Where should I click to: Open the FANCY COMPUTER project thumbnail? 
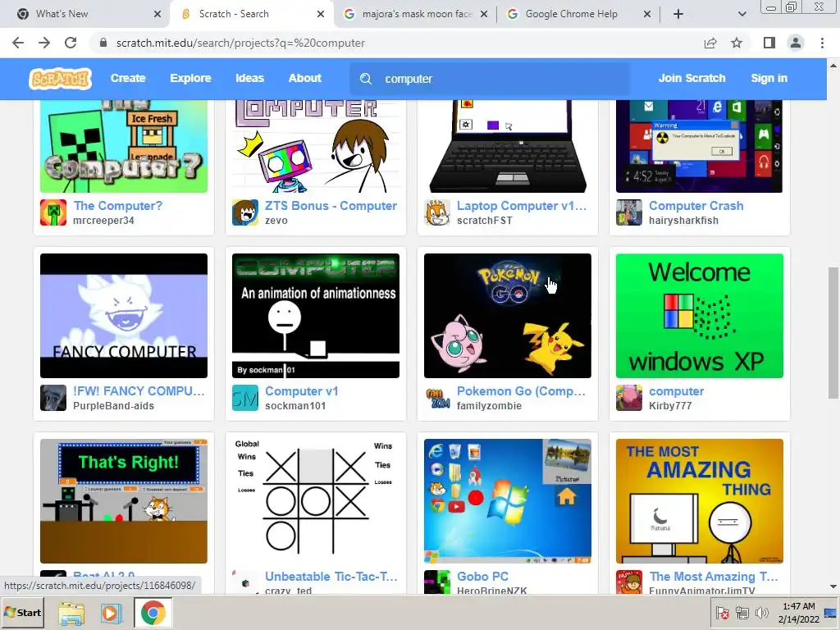(124, 316)
